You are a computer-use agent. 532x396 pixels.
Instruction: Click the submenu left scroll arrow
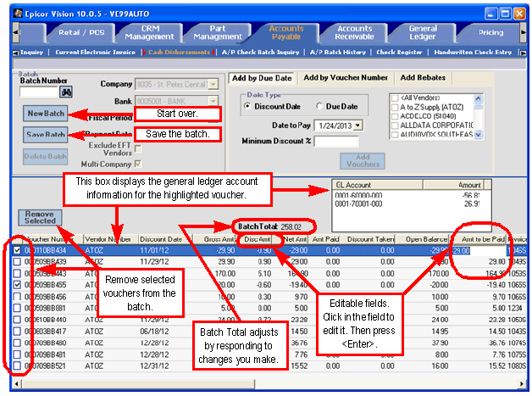pos(15,53)
